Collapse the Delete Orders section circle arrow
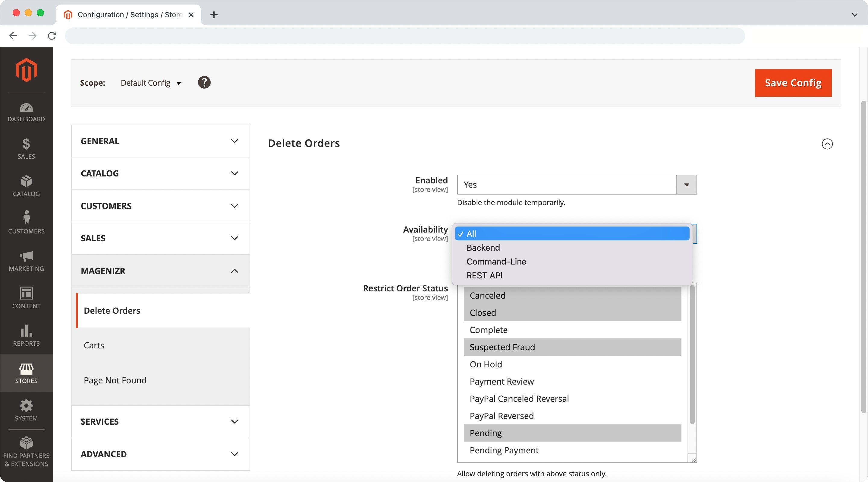This screenshot has height=482, width=868. click(827, 144)
